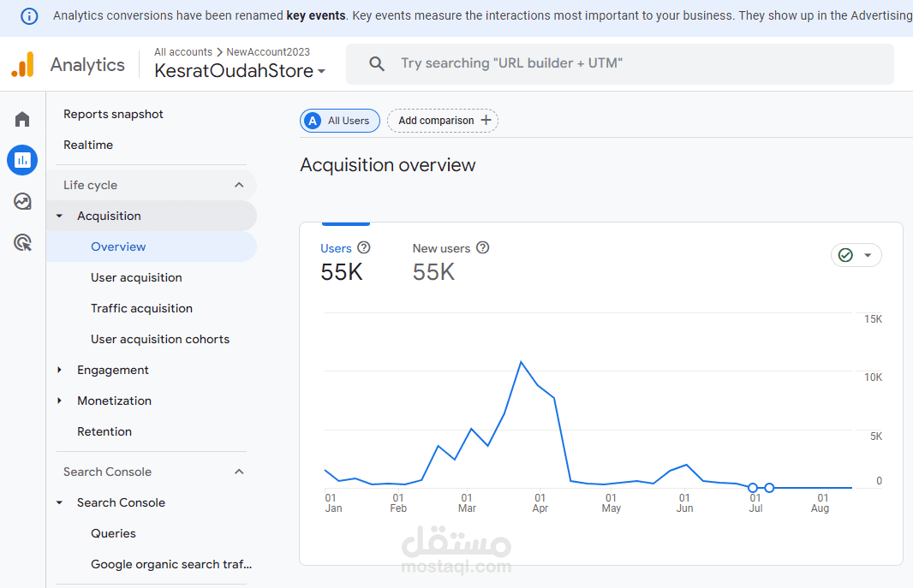Open the Retention report
The image size is (913, 588).
click(104, 431)
